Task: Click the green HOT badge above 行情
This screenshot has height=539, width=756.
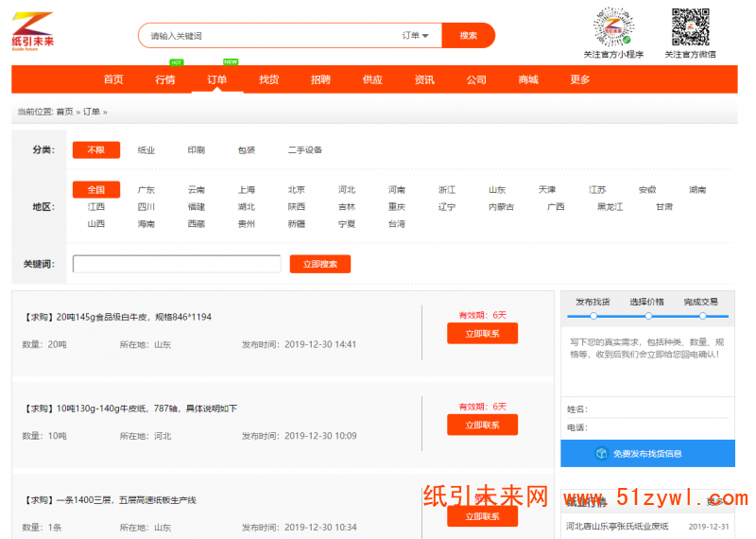Action: (177, 62)
